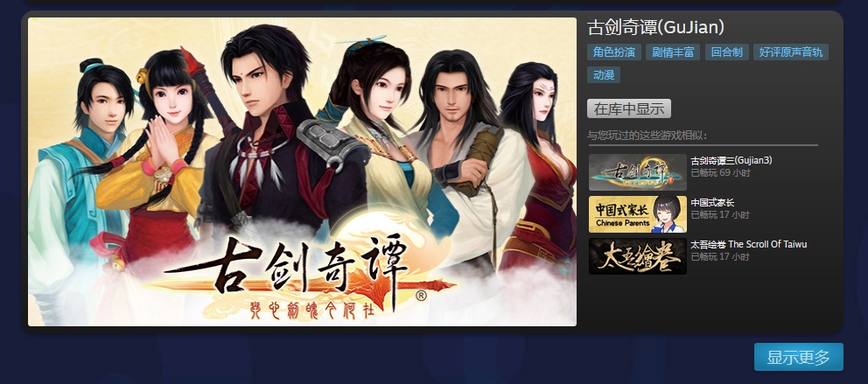This screenshot has width=868, height=384.
Task: Select the 动漫 tag
Action: pyautogui.click(x=604, y=74)
